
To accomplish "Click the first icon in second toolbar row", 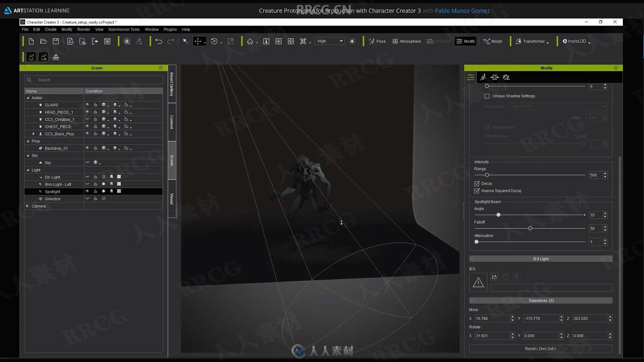I will (x=31, y=57).
